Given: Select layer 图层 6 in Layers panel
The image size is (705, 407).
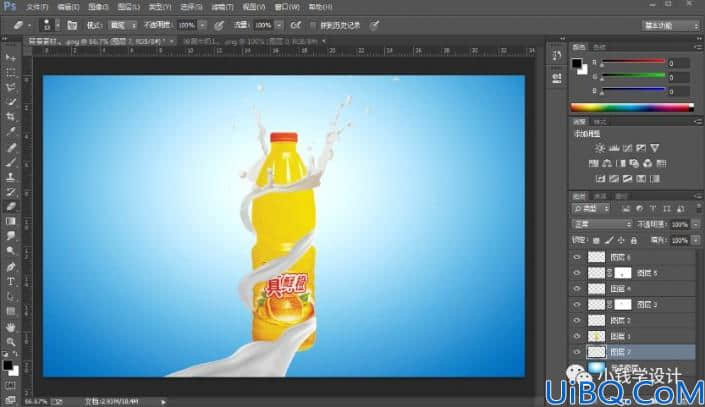Looking at the screenshot, I should [x=632, y=257].
